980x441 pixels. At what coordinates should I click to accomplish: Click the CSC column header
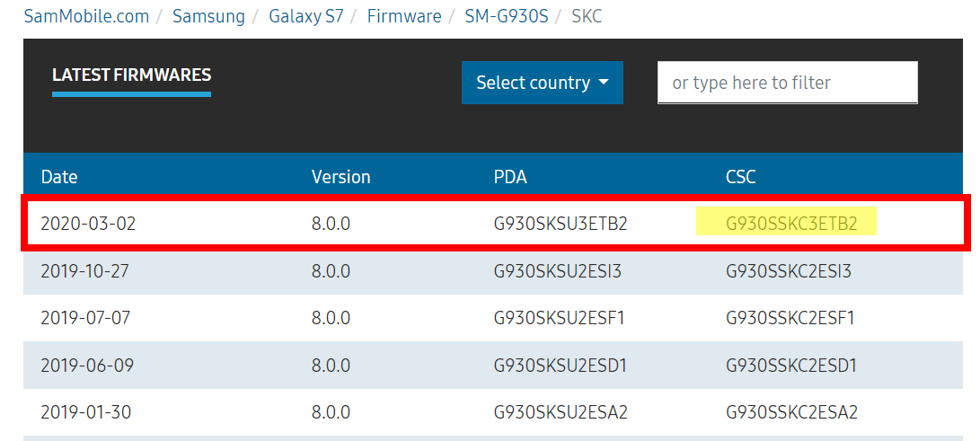pos(741,177)
